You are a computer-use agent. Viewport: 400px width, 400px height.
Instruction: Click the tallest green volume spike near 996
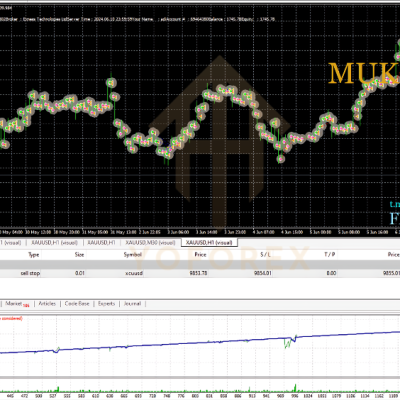click(x=295, y=388)
